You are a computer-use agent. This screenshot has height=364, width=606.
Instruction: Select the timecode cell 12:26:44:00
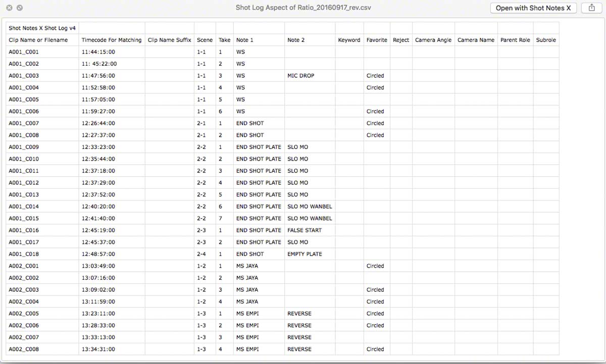click(x=112, y=123)
